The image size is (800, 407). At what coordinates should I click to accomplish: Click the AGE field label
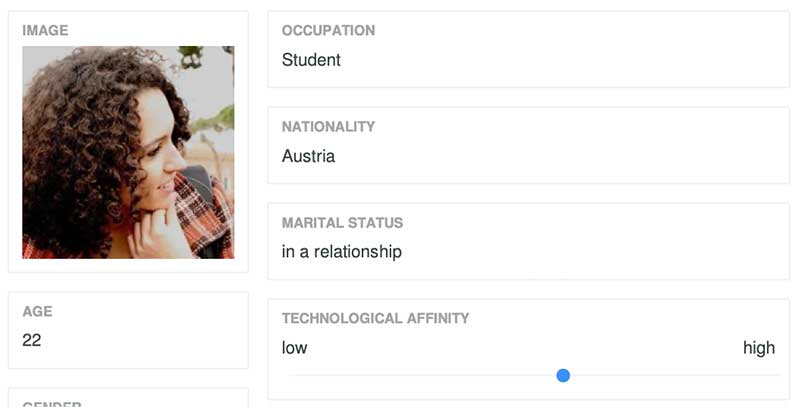pos(37,312)
